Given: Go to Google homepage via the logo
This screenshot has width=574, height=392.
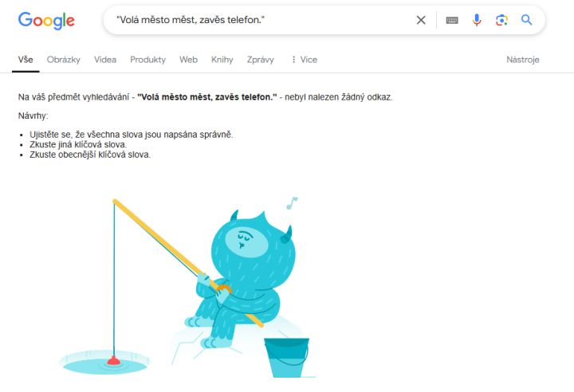Looking at the screenshot, I should coord(46,21).
